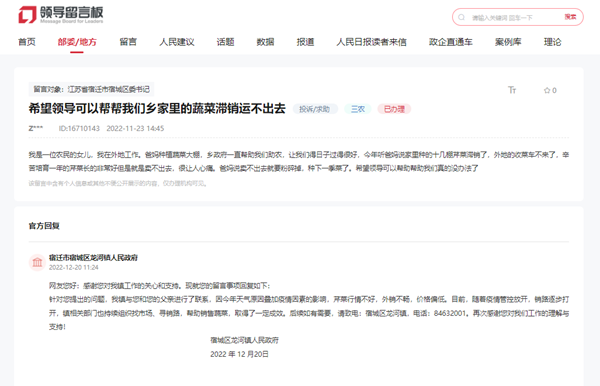Click the 领导留言板 red logo icon

coord(28,15)
